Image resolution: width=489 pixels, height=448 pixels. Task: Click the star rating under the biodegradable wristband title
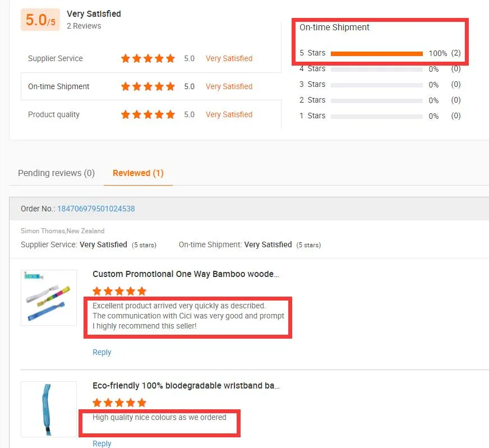(119, 403)
